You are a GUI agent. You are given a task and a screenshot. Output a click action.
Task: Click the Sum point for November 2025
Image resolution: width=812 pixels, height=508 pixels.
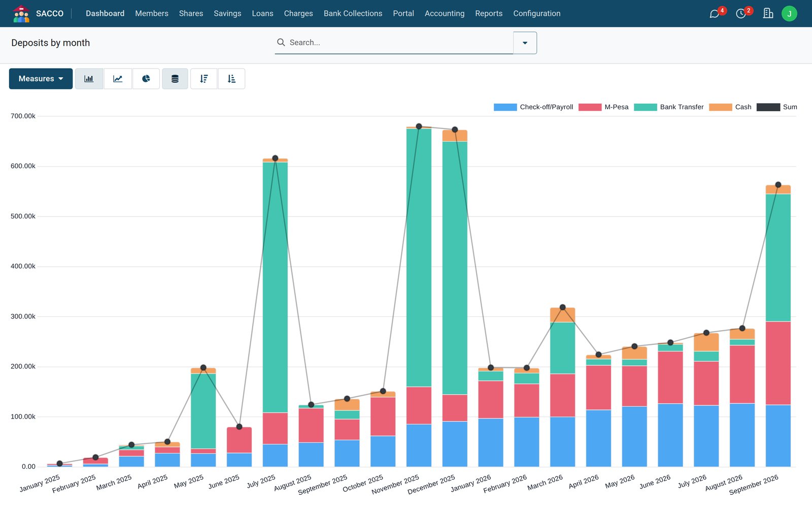point(419,126)
